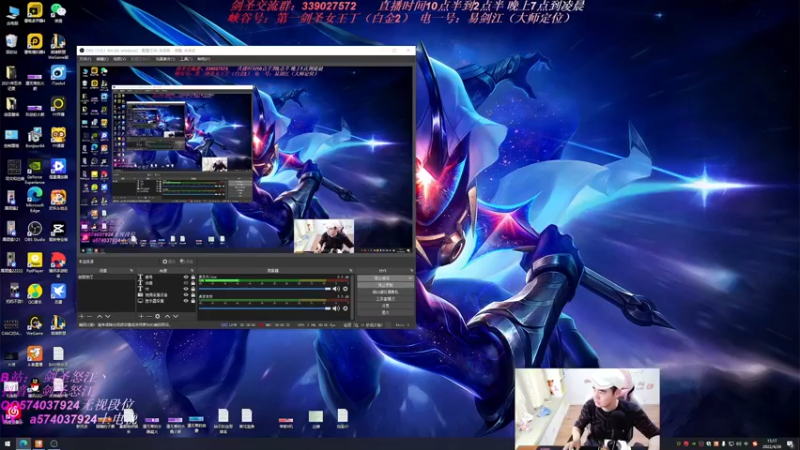Click the Stop Streaming button in Controls
This screenshot has width=800, height=450.
pyautogui.click(x=382, y=278)
